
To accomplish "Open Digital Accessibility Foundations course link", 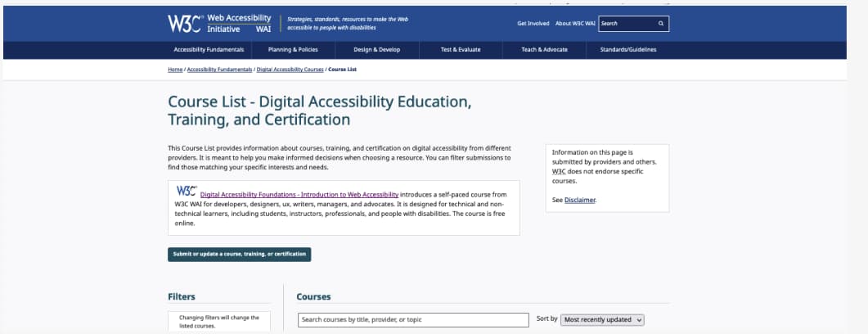I will [x=299, y=195].
